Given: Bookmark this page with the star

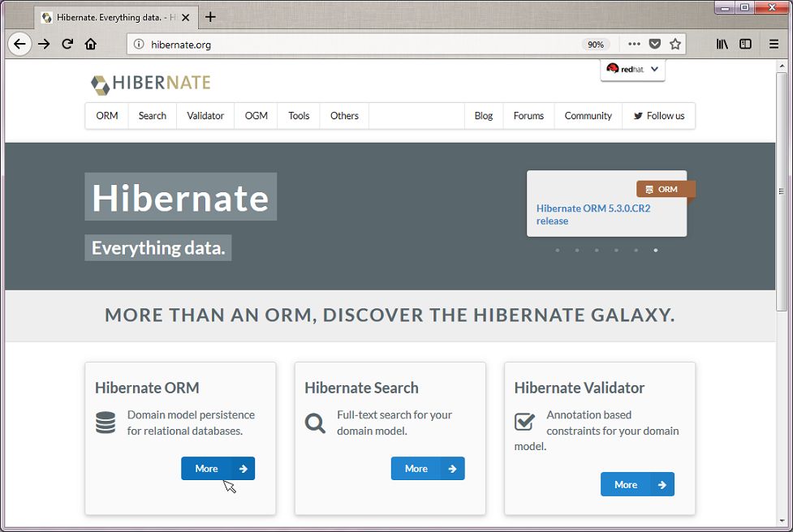Looking at the screenshot, I should [675, 44].
